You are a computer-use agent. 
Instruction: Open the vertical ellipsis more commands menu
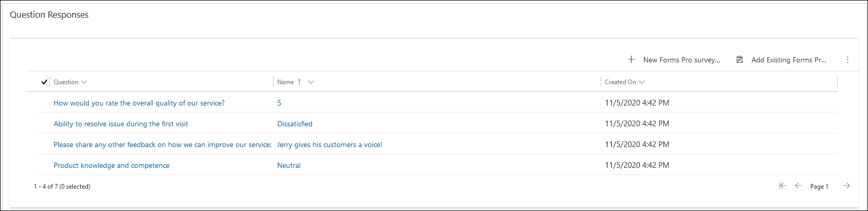click(x=848, y=60)
